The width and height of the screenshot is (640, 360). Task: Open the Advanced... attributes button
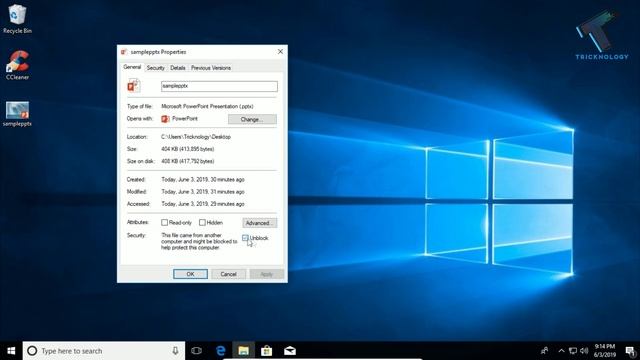(x=260, y=223)
